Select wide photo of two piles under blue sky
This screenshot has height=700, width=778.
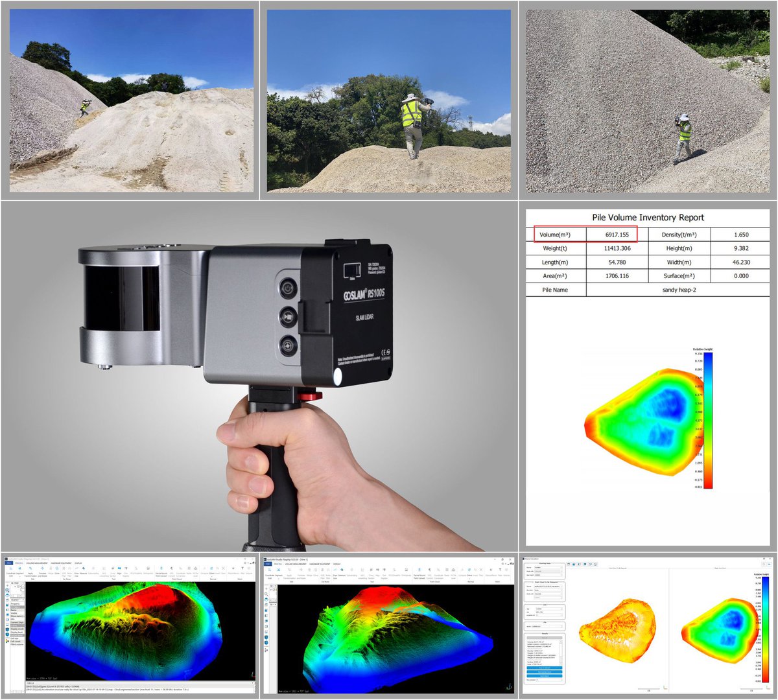(x=131, y=100)
